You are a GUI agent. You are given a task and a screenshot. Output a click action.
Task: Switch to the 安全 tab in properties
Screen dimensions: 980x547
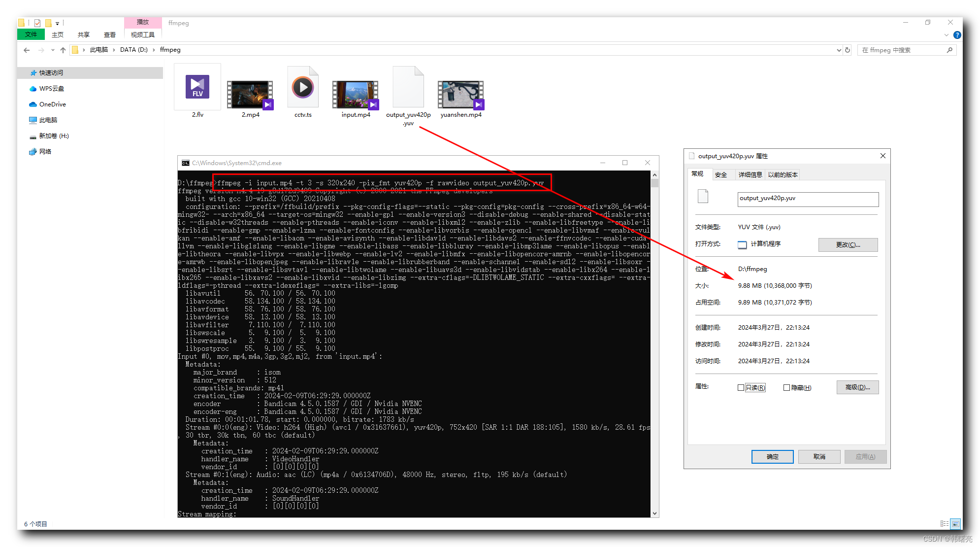coord(721,174)
